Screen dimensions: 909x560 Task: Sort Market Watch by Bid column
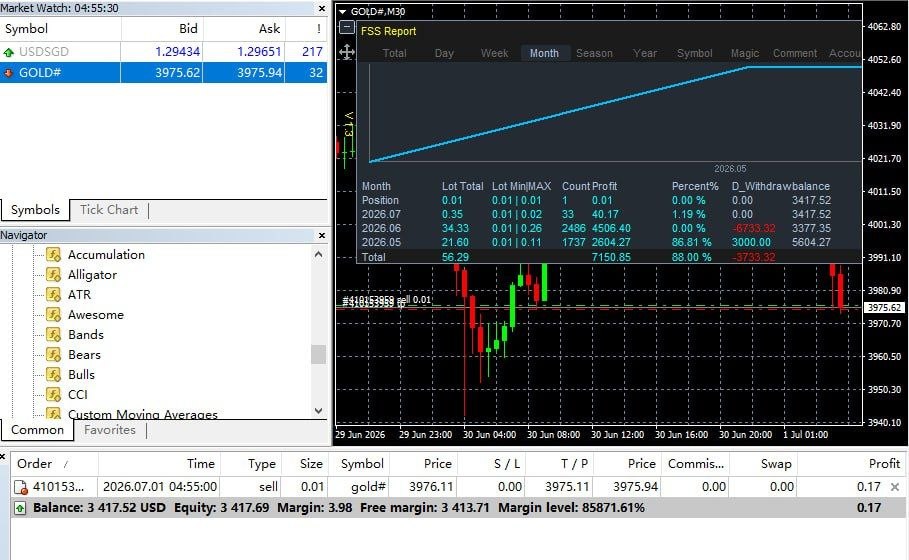(x=162, y=29)
